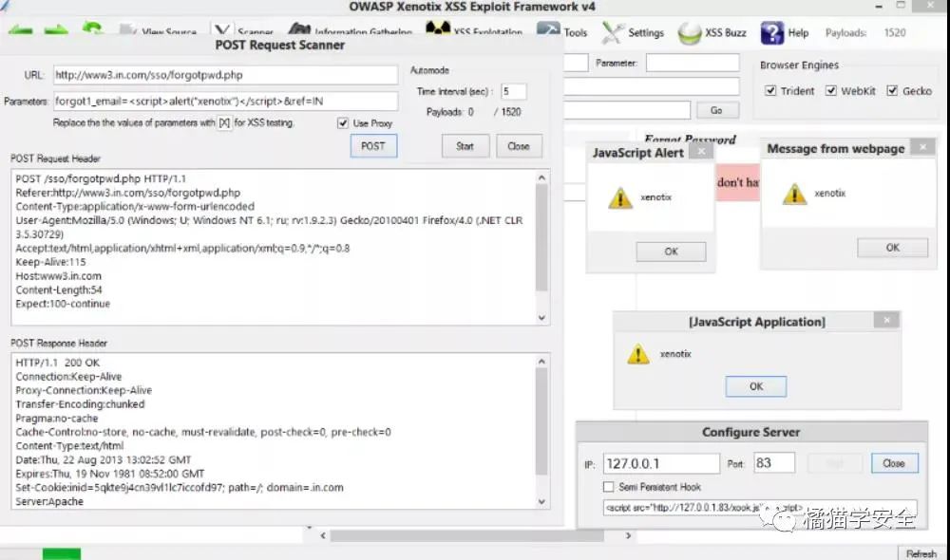Click the POST Request Header scroll up arrow
Image resolution: width=950 pixels, height=560 pixels.
click(541, 178)
